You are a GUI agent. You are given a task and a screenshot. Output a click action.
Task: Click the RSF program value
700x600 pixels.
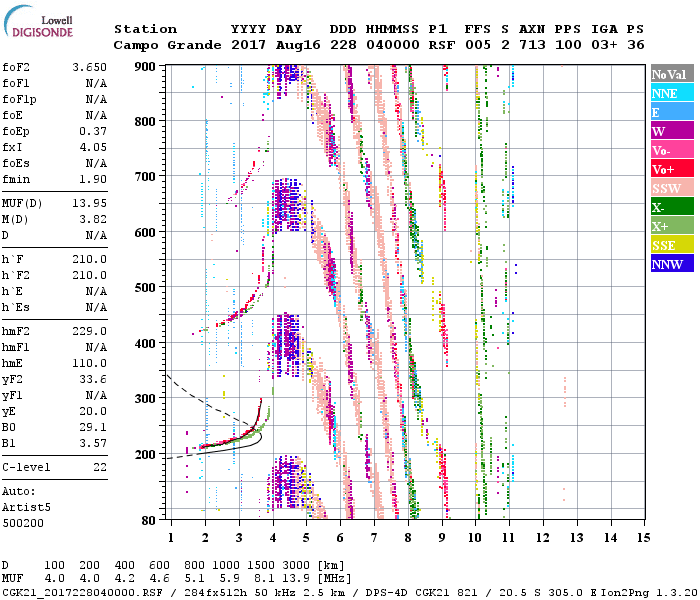[x=442, y=45]
